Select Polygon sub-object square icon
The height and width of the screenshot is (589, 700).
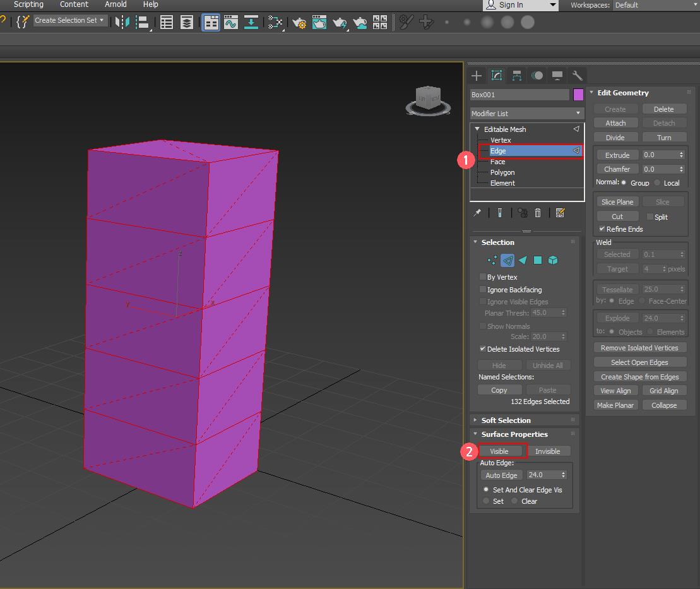538,260
